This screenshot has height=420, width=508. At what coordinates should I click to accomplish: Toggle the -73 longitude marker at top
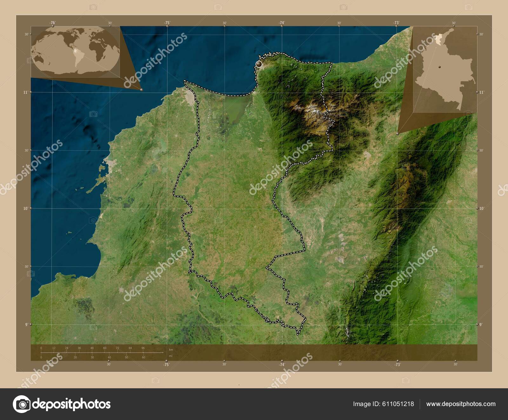click(x=397, y=23)
